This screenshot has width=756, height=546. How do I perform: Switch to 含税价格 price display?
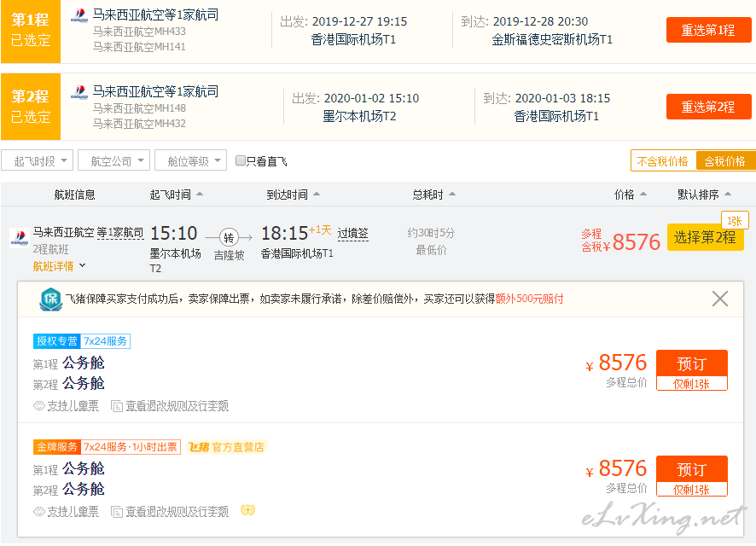click(x=724, y=161)
